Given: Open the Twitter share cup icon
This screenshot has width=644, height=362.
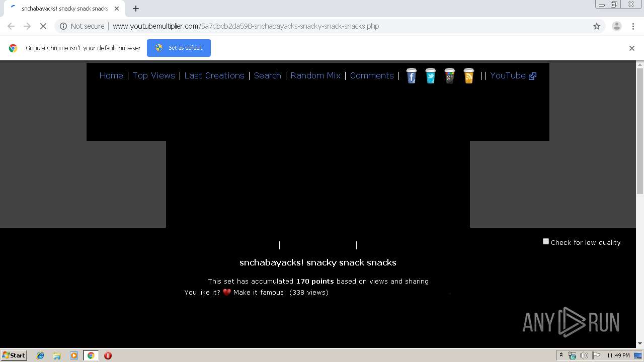Looking at the screenshot, I should (x=431, y=76).
